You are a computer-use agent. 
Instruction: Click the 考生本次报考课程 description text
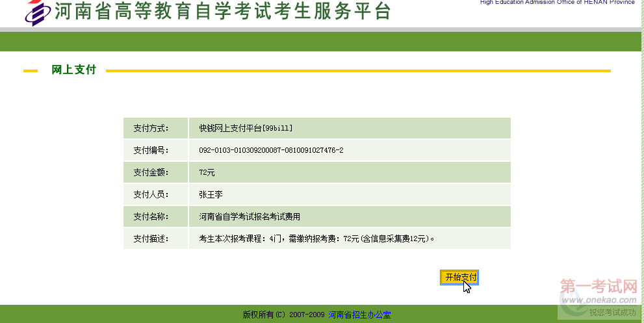pos(316,239)
